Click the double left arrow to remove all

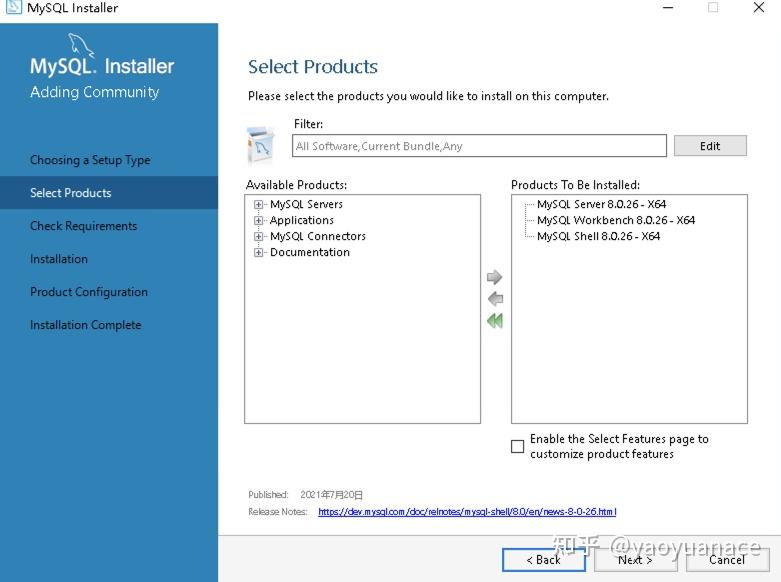point(495,320)
